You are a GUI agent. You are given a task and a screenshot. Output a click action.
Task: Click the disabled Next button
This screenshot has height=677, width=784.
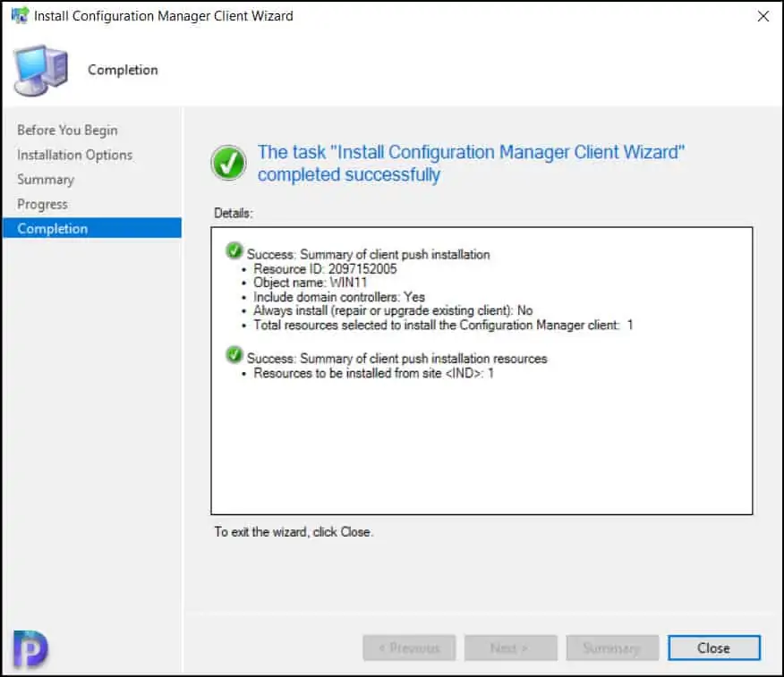click(510, 648)
